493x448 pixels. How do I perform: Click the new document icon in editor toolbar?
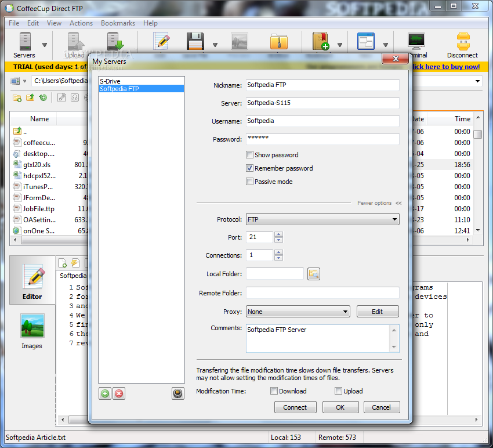(62, 263)
